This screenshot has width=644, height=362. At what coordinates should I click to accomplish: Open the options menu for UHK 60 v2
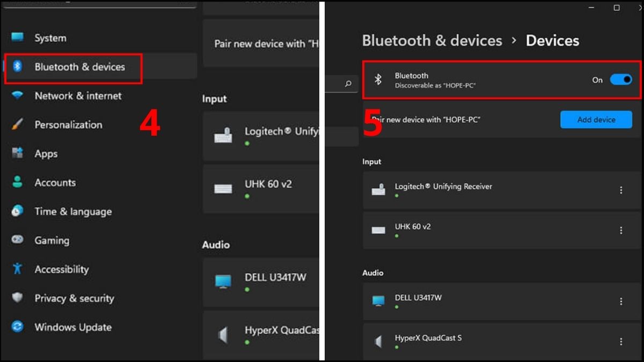pos(621,231)
